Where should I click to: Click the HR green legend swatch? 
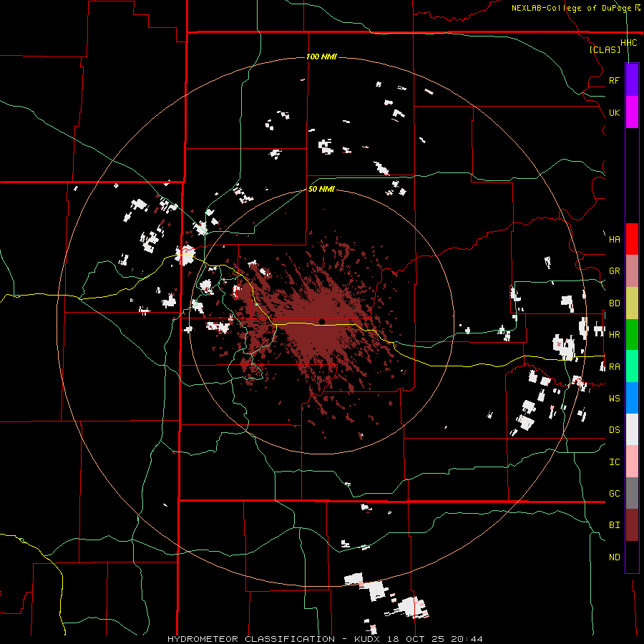[632, 335]
